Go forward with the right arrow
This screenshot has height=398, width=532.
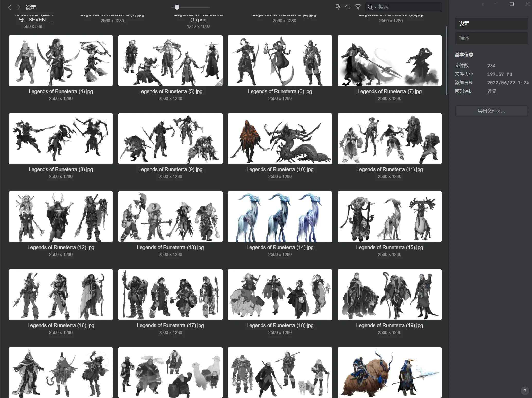tap(19, 7)
